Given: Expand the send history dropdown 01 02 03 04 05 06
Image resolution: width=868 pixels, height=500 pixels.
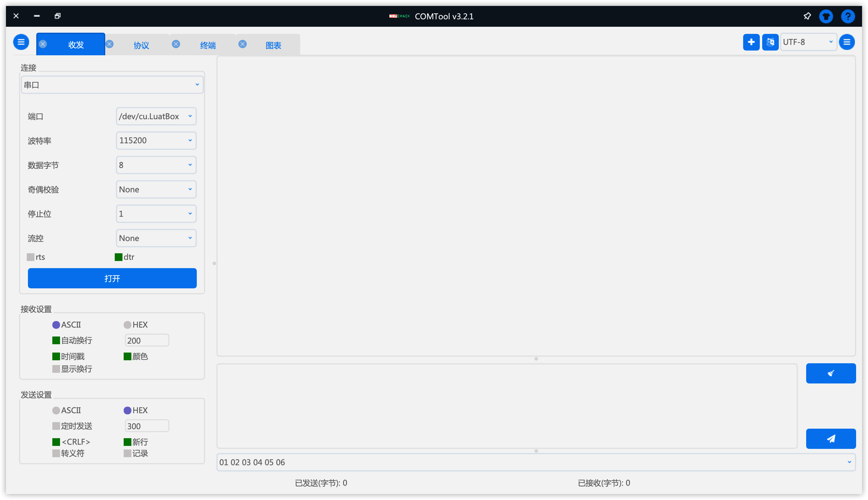Looking at the screenshot, I should pos(536,462).
